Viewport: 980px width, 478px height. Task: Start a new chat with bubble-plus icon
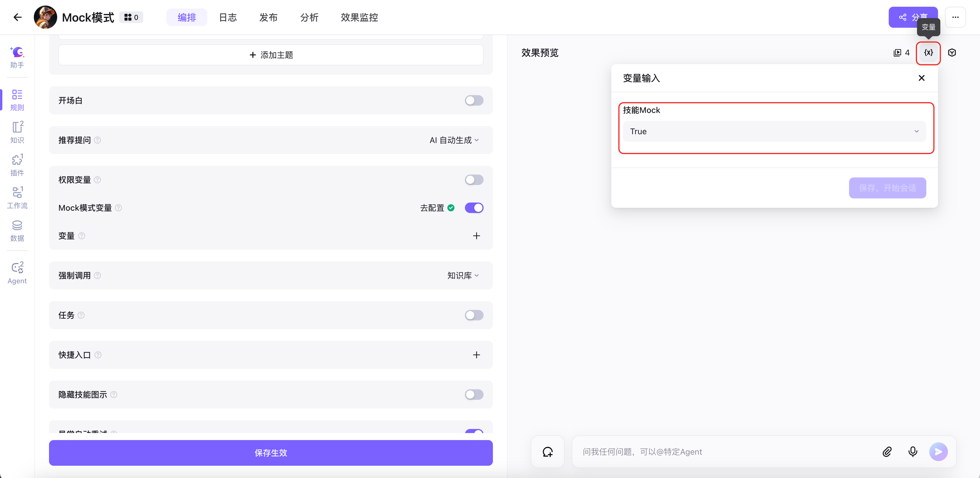[547, 451]
